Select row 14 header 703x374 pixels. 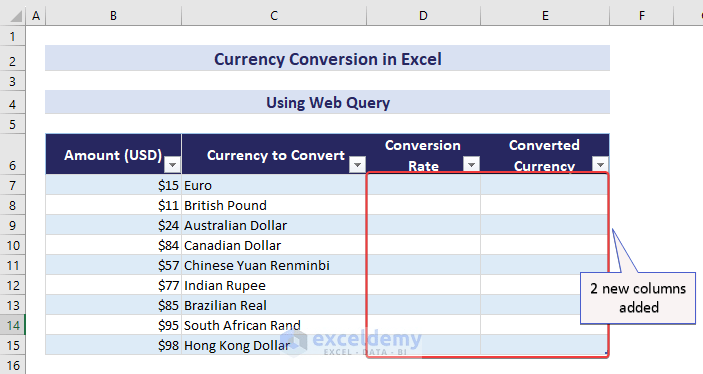click(13, 325)
